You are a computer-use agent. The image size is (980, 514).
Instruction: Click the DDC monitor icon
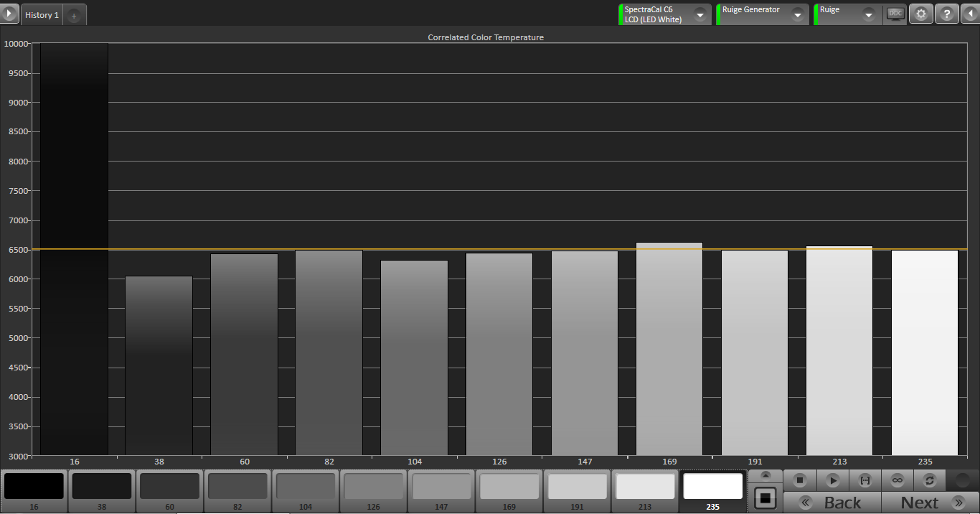coord(895,14)
